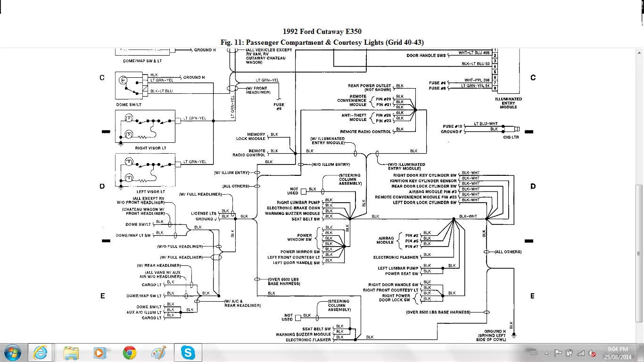Click the 'LEFT DOOR LOCK CYLINDER SW' label
Screen dimensions: 644x362
(425, 203)
